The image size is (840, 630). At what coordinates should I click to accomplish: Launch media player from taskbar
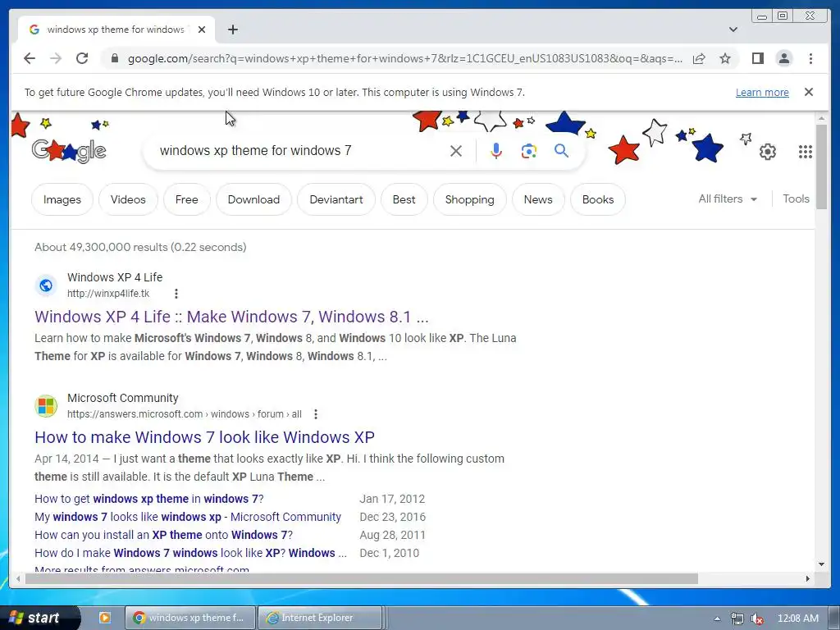[105, 618]
